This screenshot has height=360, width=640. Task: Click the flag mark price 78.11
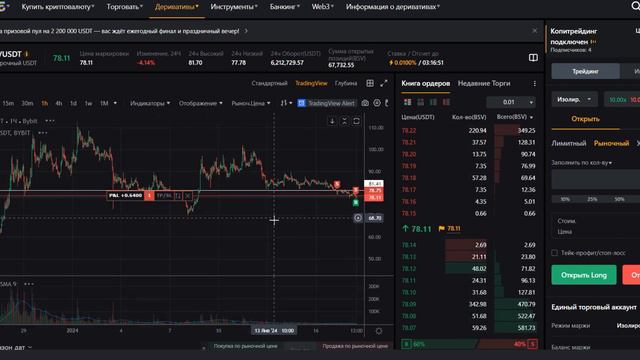pyautogui.click(x=449, y=229)
